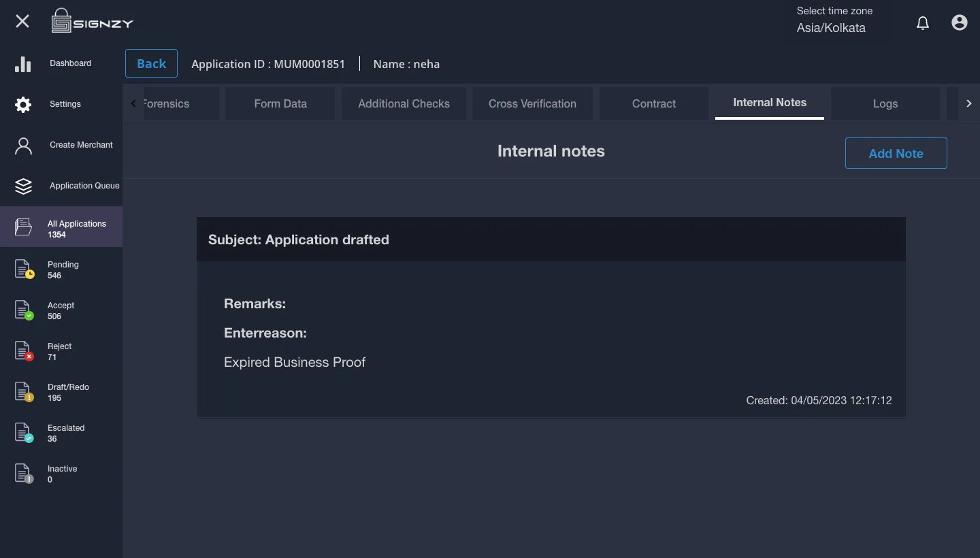Image resolution: width=980 pixels, height=558 pixels.
Task: Click the Signzy logo
Action: (x=93, y=21)
